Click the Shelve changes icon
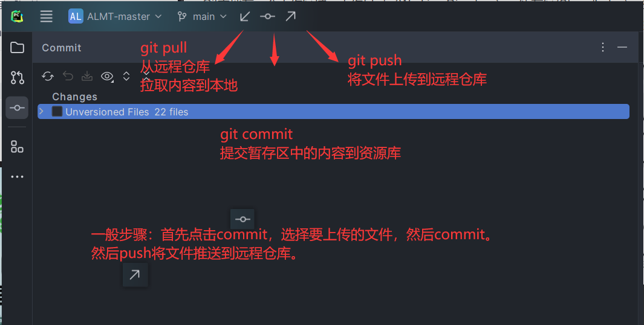 tap(87, 76)
